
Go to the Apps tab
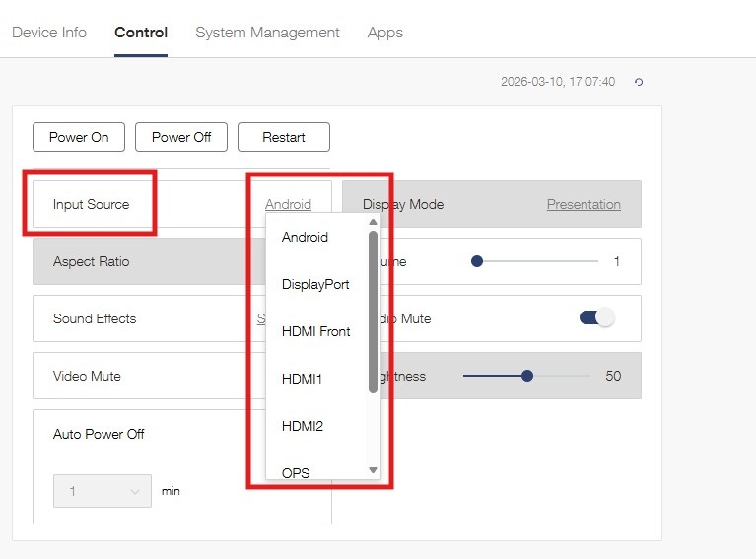(x=384, y=33)
